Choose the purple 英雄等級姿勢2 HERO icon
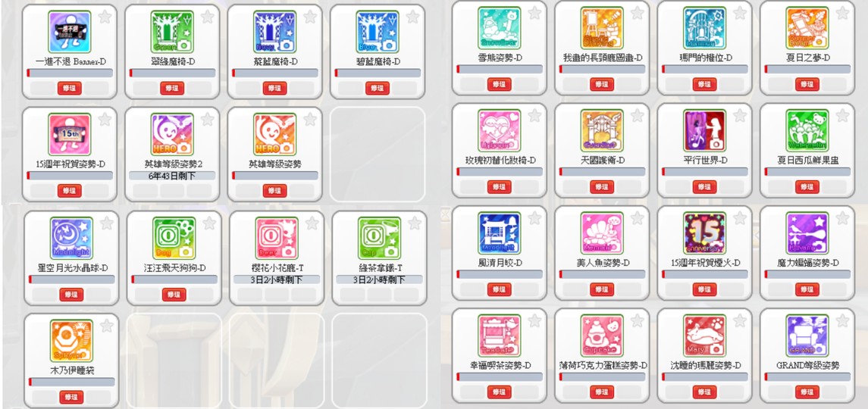Screen dimensions: 868x409 (172, 135)
